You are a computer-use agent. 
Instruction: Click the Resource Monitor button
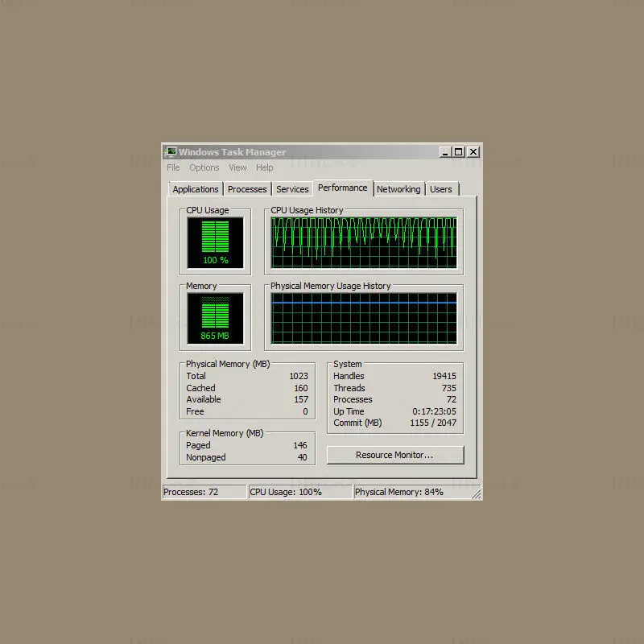[x=395, y=455]
